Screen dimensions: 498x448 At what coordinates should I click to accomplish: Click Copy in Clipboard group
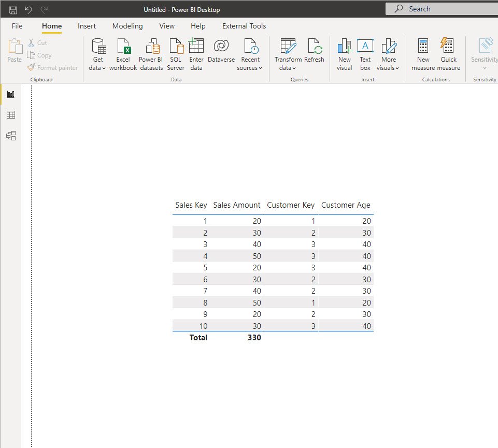coord(39,55)
